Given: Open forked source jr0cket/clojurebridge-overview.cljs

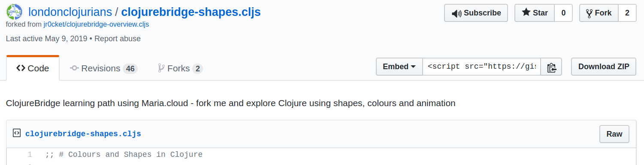Looking at the screenshot, I should (96, 24).
